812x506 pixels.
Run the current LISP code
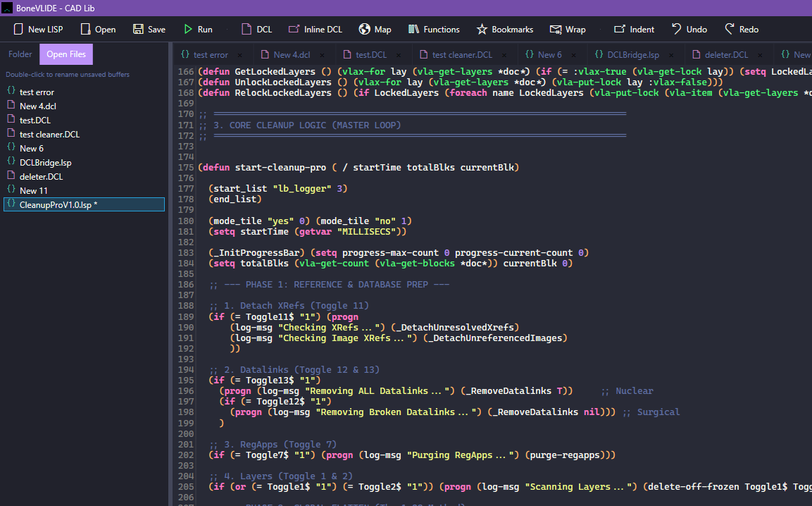(x=198, y=30)
